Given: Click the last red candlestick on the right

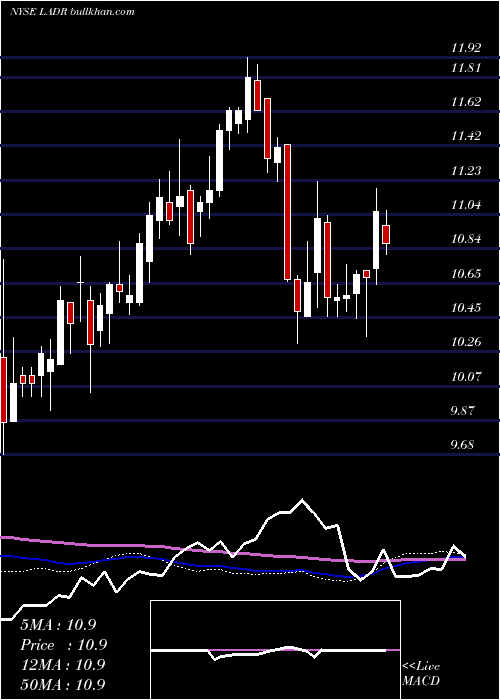Looking at the screenshot, I should click(x=386, y=233).
